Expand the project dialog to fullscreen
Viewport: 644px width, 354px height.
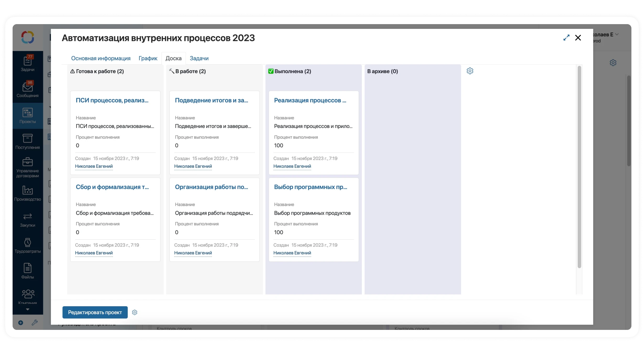[x=566, y=38]
